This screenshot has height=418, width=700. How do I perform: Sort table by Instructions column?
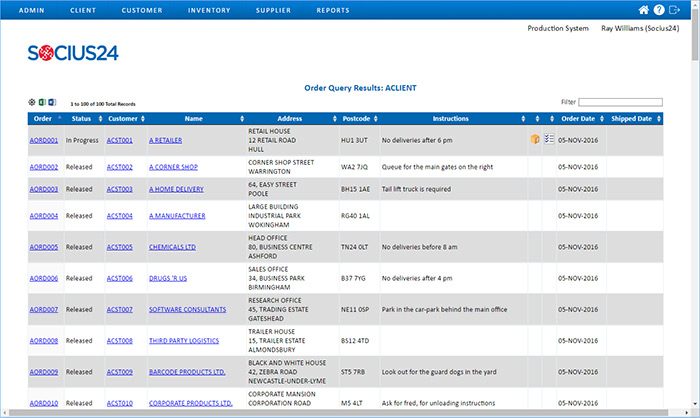(x=454, y=119)
